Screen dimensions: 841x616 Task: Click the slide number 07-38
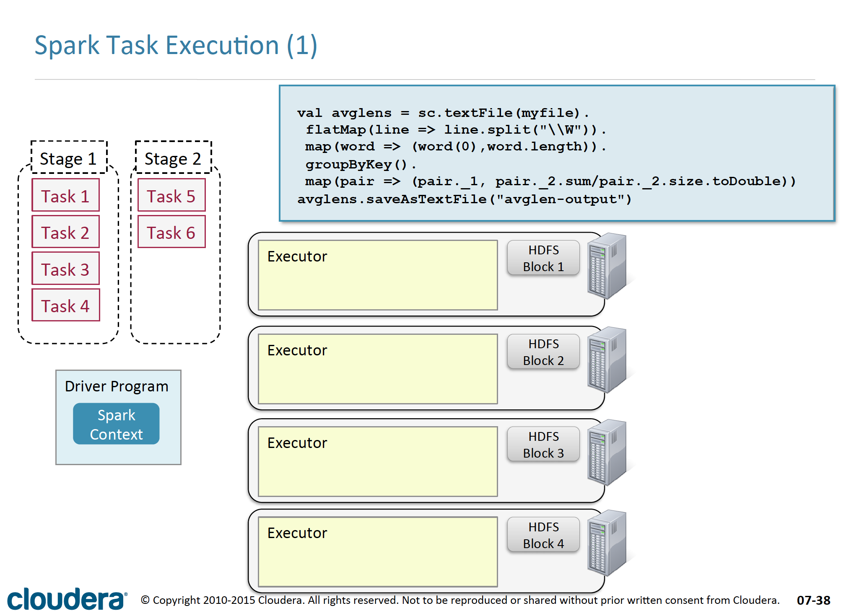pos(813,600)
